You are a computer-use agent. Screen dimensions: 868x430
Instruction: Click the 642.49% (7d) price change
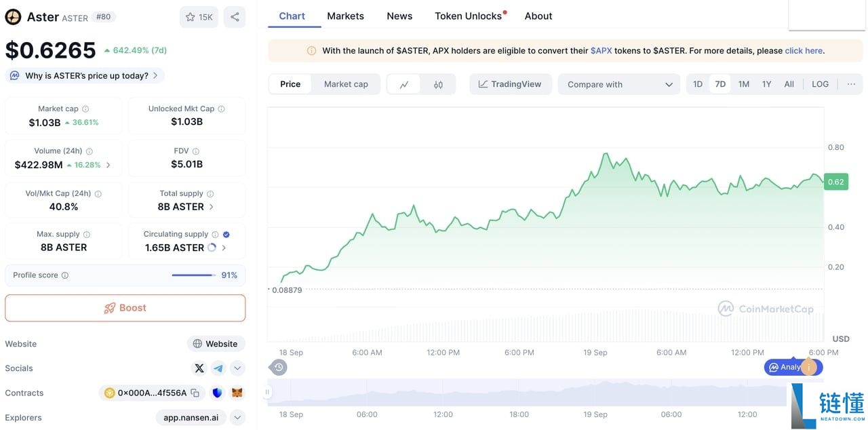(x=135, y=50)
